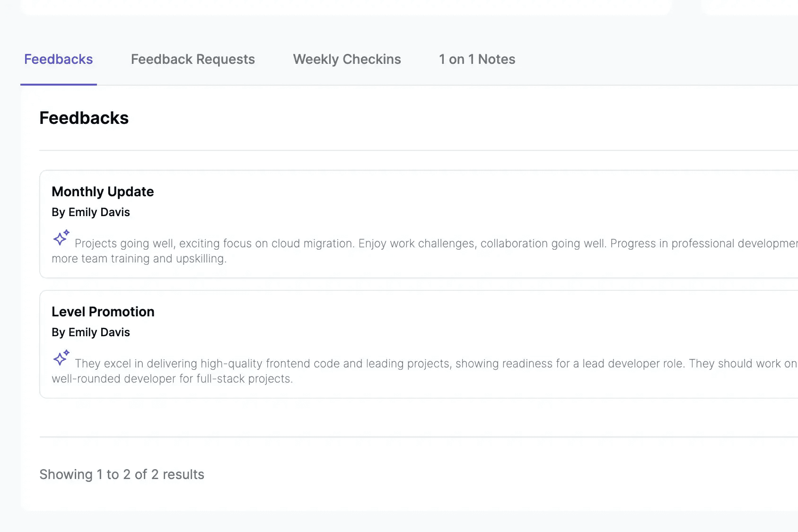
Task: Switch to the Feedback Requests tab
Action: coord(193,59)
